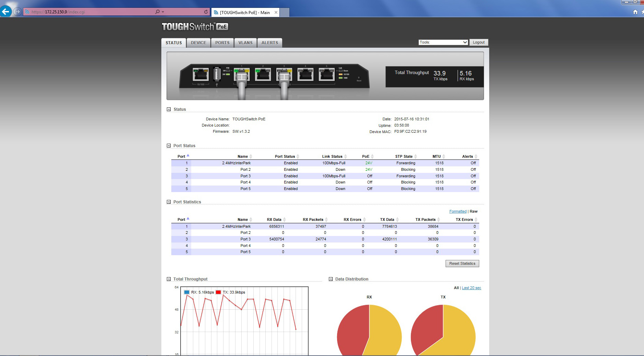Sort statistics by RX Packets column
The width and height of the screenshot is (644, 356).
315,219
